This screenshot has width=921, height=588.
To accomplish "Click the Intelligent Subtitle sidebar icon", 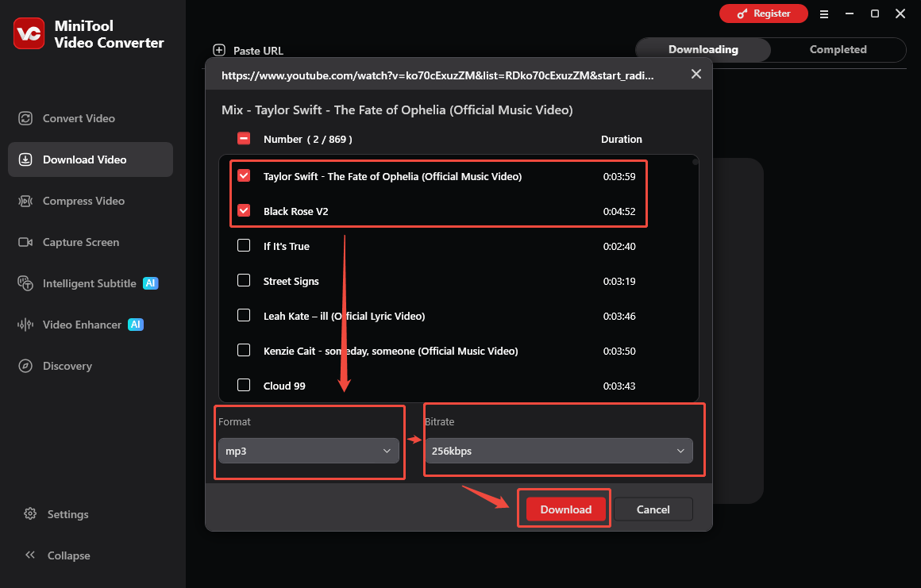I will tap(25, 283).
